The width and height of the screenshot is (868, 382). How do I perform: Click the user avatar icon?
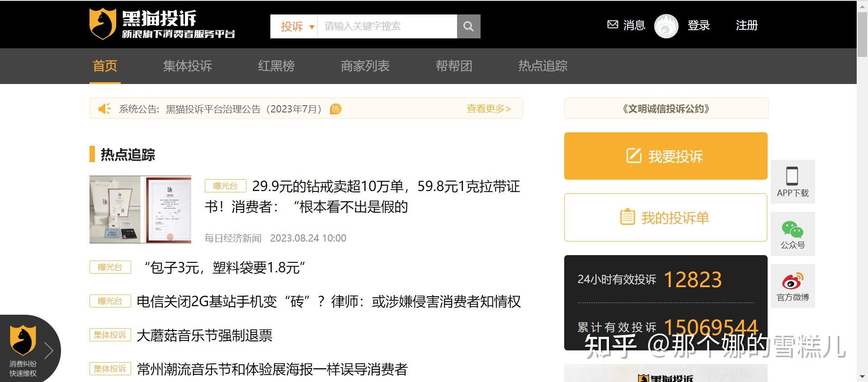click(666, 26)
